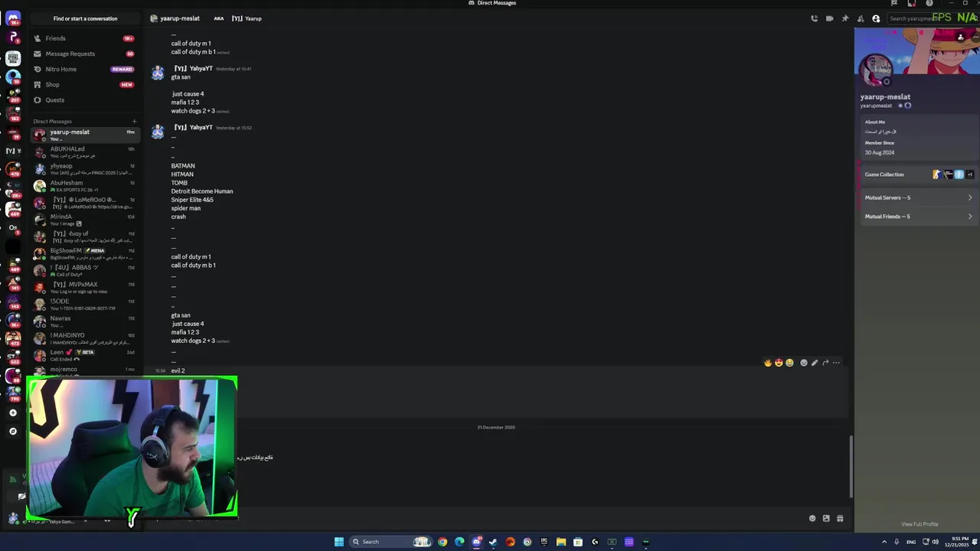Open Microsoft Edge from taskbar
The height and width of the screenshot is (551, 980).
pos(459,542)
